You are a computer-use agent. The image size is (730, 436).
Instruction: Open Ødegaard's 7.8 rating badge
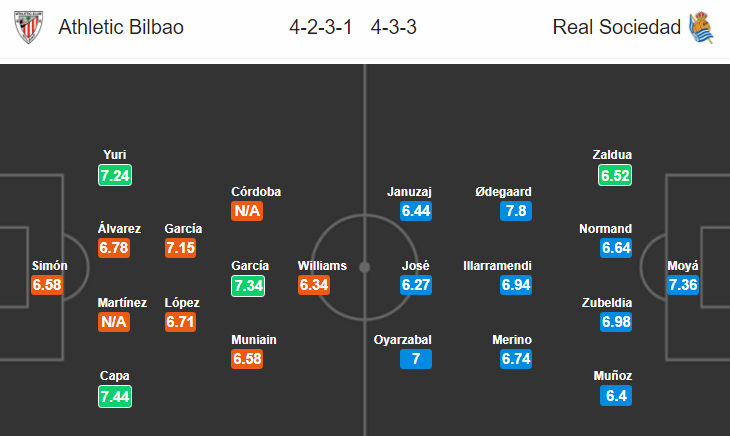(x=516, y=211)
